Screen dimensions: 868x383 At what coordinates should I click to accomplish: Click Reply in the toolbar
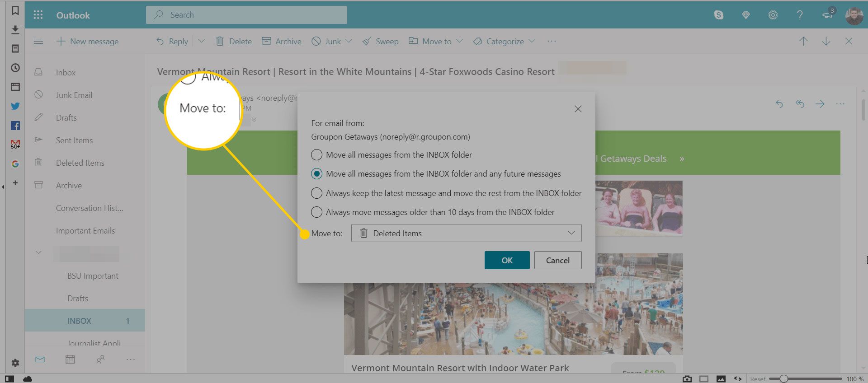[x=172, y=41]
